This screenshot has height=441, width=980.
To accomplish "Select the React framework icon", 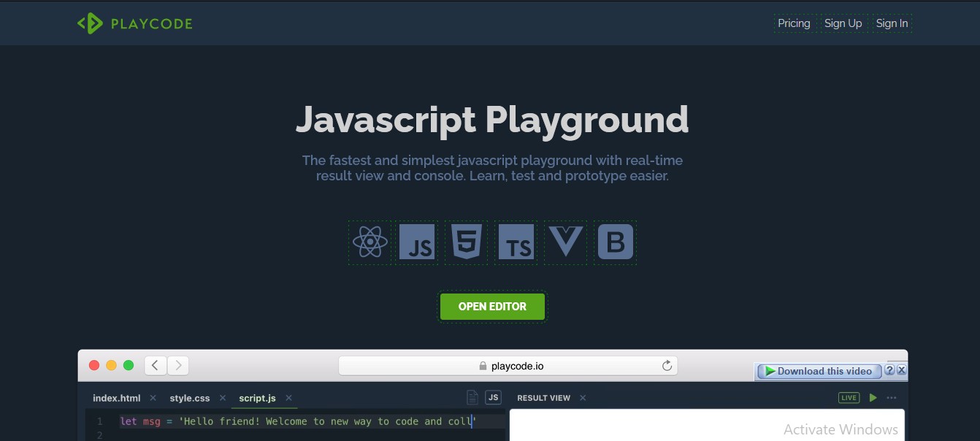I will click(x=370, y=242).
